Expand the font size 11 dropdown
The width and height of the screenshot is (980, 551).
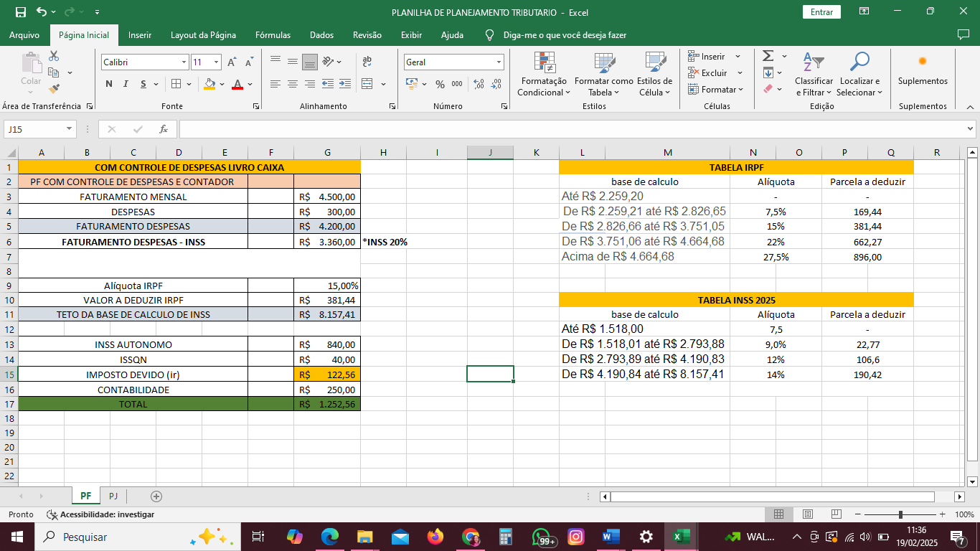[x=216, y=62]
